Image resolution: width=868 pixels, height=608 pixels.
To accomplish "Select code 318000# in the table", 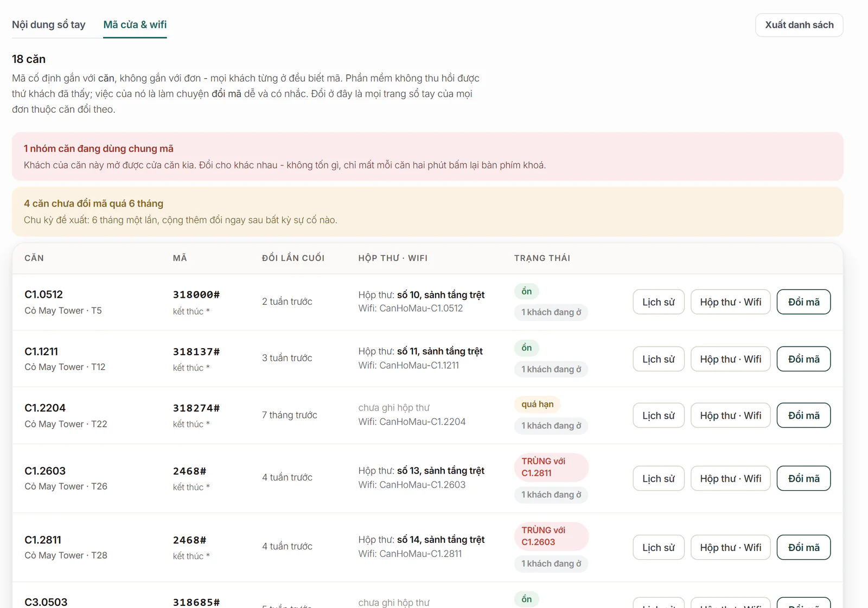I will click(196, 295).
